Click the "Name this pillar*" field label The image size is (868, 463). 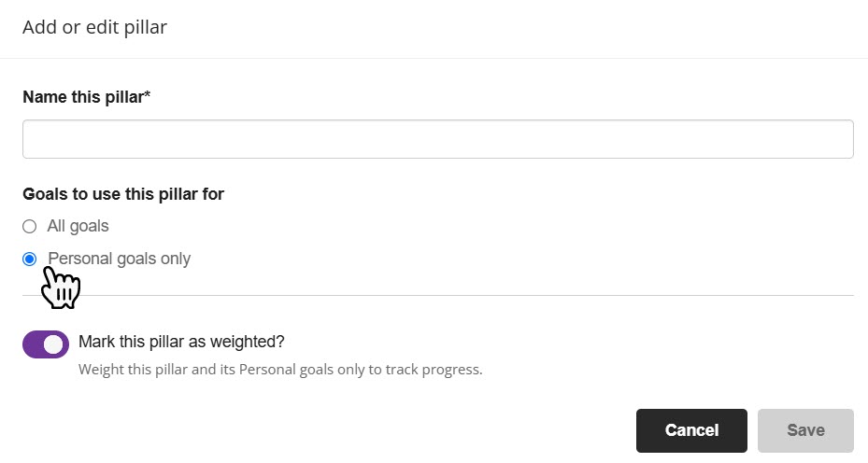pos(84,97)
